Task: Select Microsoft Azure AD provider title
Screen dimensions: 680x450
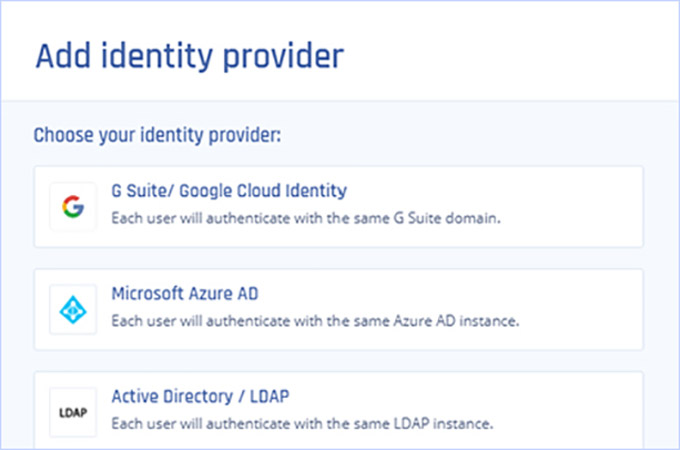Action: (x=185, y=293)
